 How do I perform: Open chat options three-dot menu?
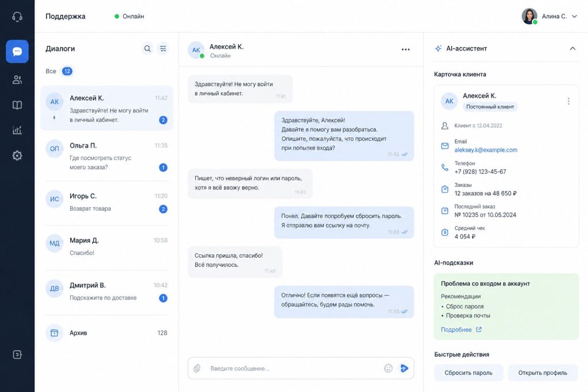(x=405, y=49)
